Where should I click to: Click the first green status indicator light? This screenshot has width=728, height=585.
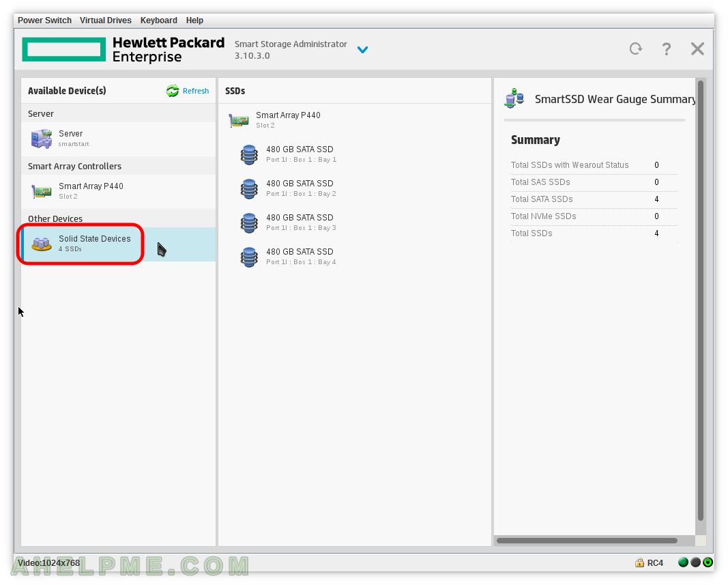click(x=683, y=562)
